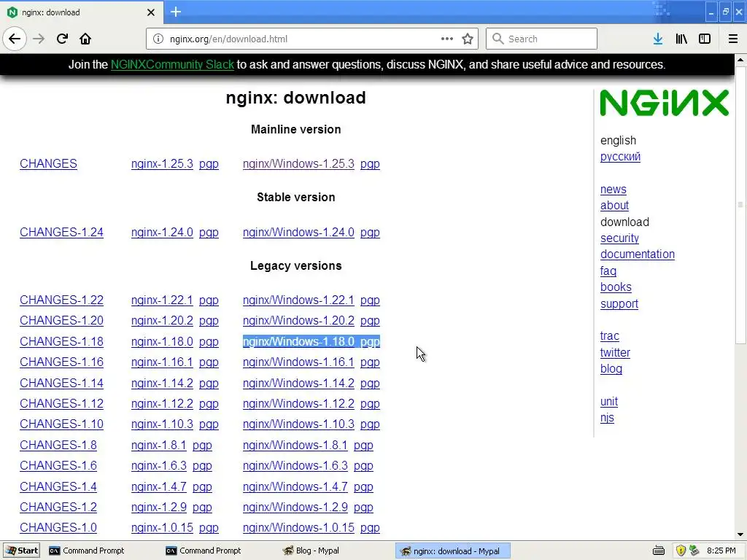Open the trac sidebar link
Screen dimensions: 747x560
[609, 336]
